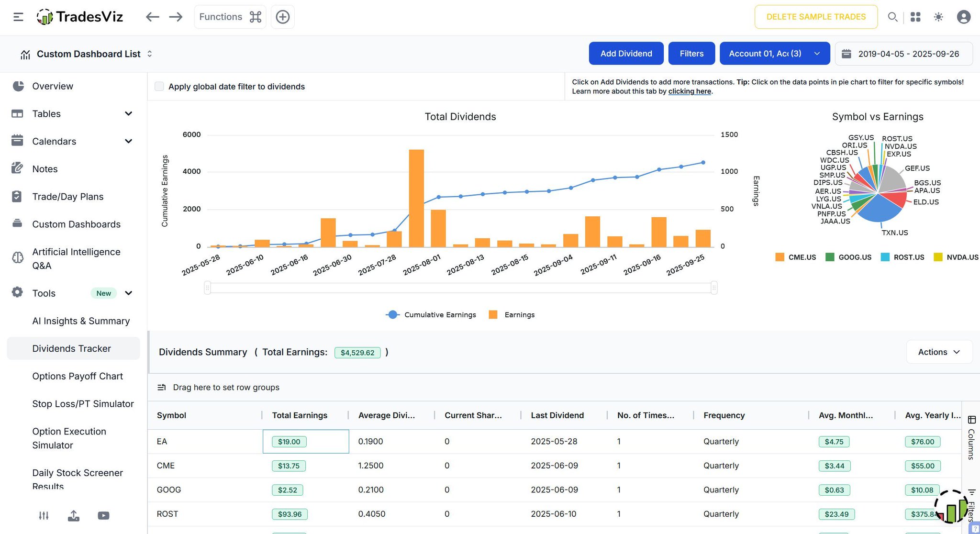Open the Actions dropdown menu

[939, 352]
